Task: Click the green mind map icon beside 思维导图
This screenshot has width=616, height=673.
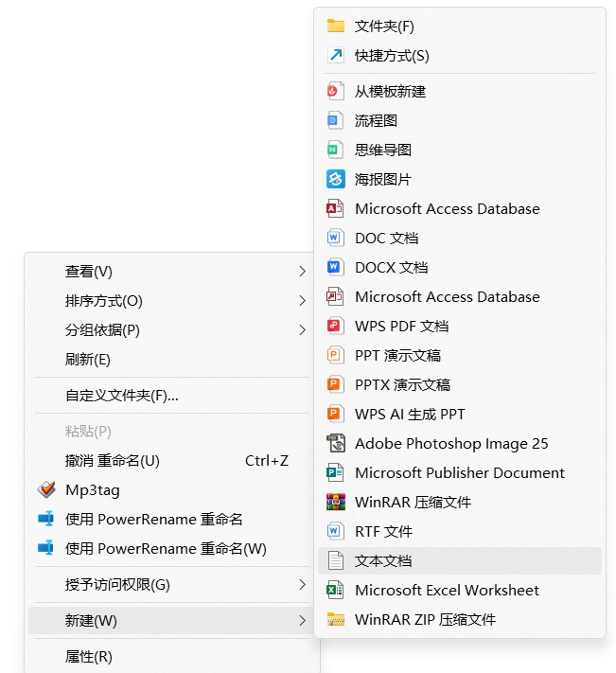Action: pos(336,150)
